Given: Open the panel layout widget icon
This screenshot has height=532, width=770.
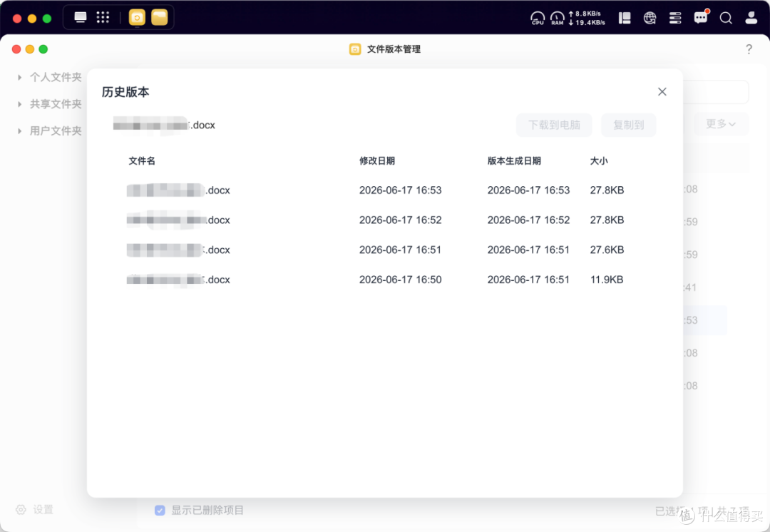Looking at the screenshot, I should pos(625,18).
